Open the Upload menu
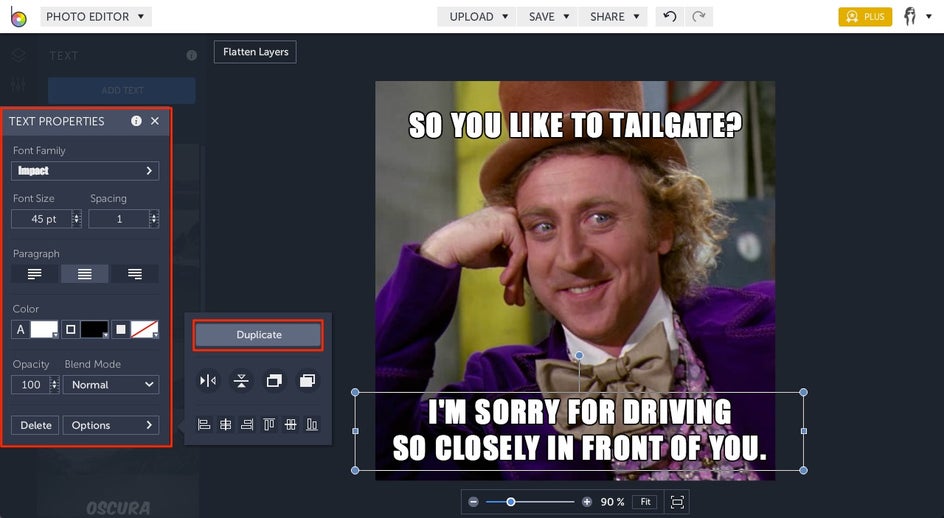 click(479, 16)
